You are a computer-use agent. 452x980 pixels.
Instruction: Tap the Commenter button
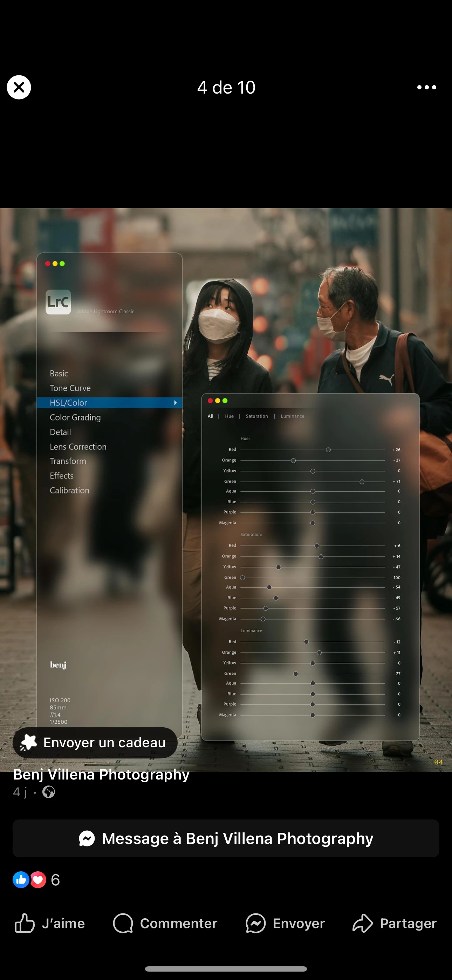point(165,923)
